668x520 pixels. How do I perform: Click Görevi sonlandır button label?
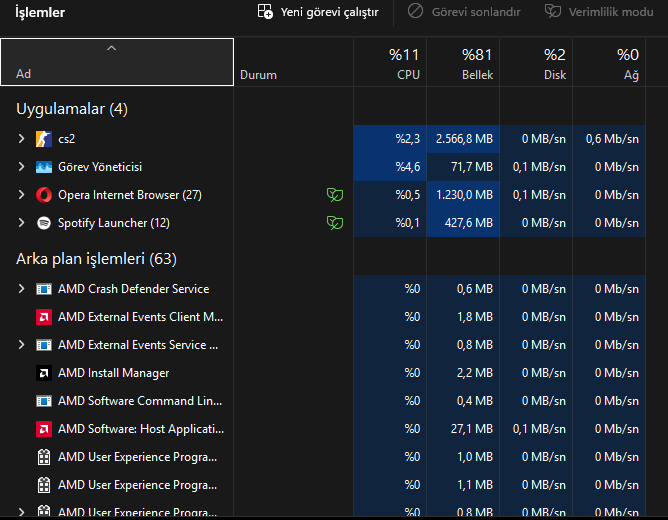[x=476, y=12]
